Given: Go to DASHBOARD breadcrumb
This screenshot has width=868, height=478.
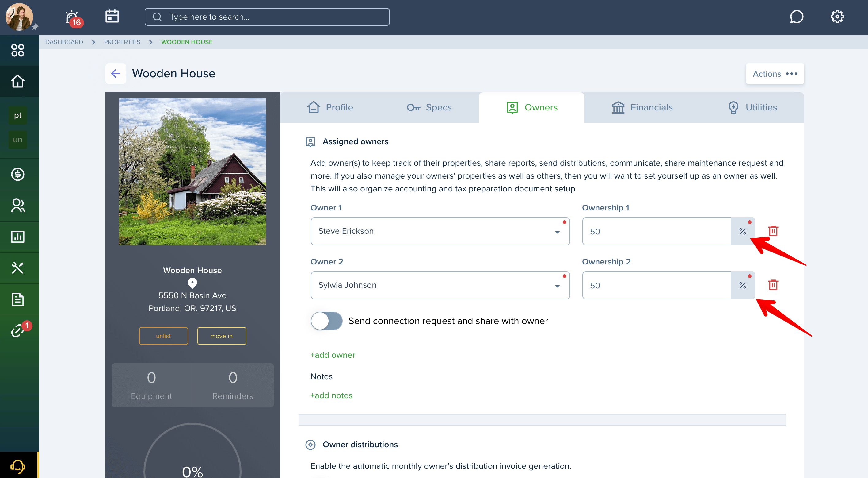Looking at the screenshot, I should [x=64, y=42].
